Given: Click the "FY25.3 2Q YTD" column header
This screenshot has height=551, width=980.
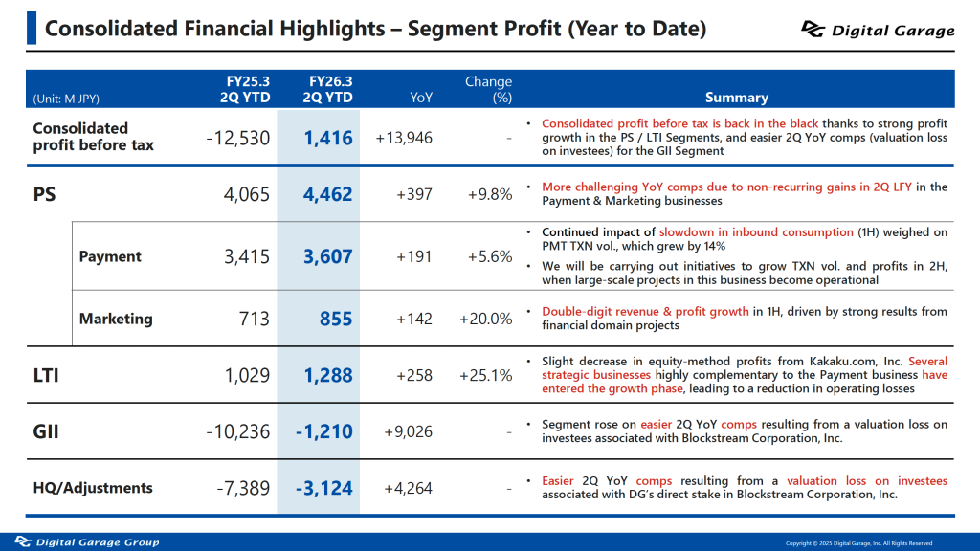Looking at the screenshot, I should 242,89.
